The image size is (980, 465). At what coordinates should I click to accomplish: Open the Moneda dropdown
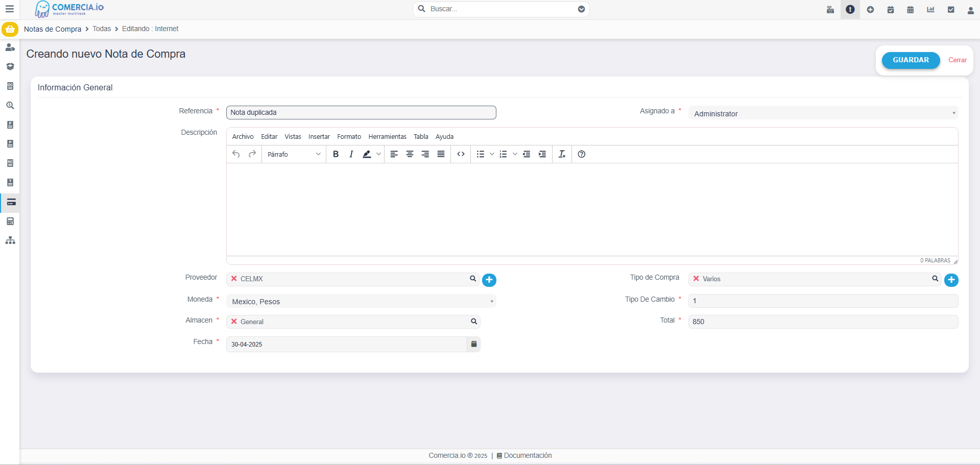[361, 301]
